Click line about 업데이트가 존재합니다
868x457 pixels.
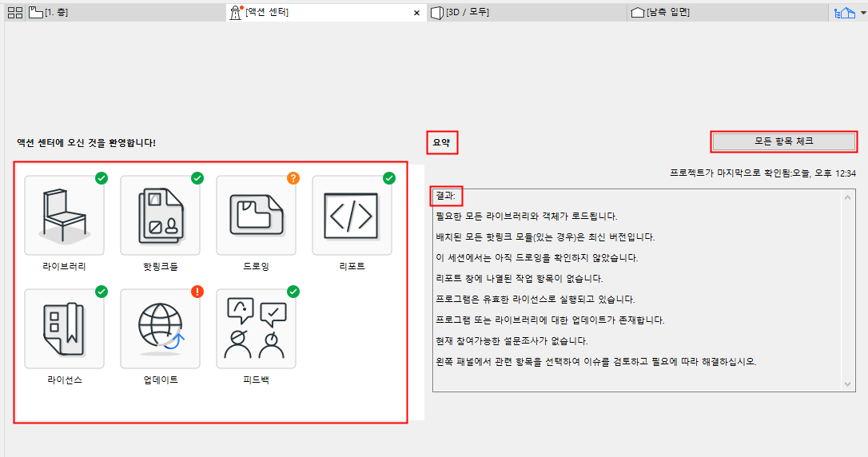[550, 320]
